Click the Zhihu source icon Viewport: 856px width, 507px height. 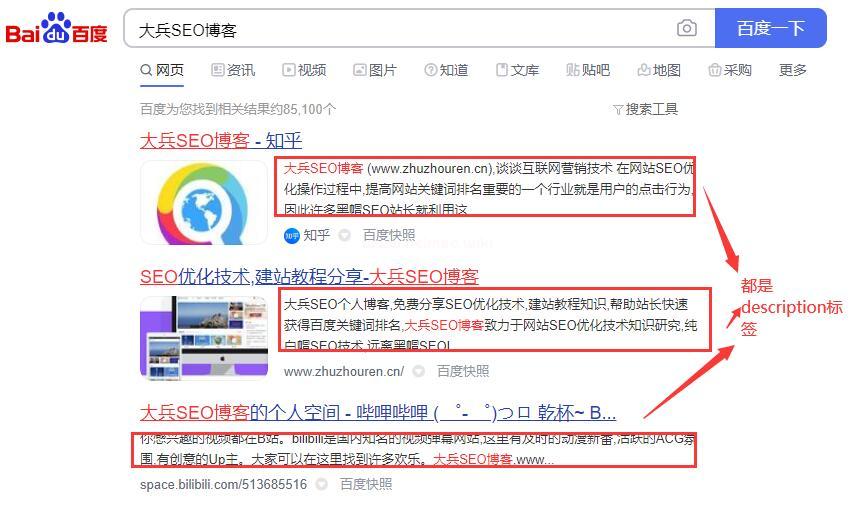coord(291,235)
